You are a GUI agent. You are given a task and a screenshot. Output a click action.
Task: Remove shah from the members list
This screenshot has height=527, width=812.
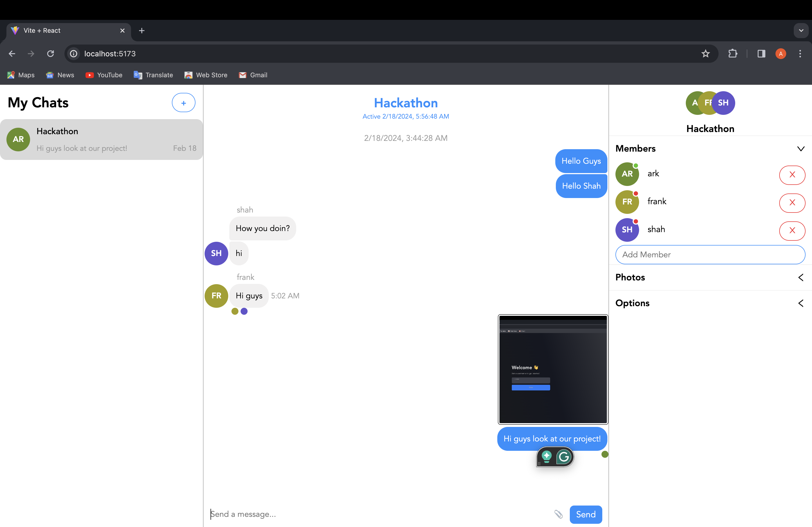tap(792, 230)
